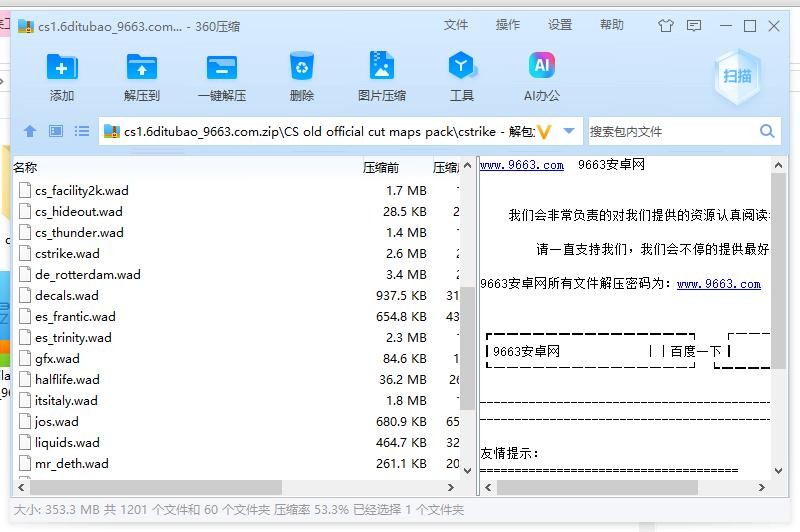Click the file icon of liquids.wad
The image size is (800, 532).
[x=24, y=442]
